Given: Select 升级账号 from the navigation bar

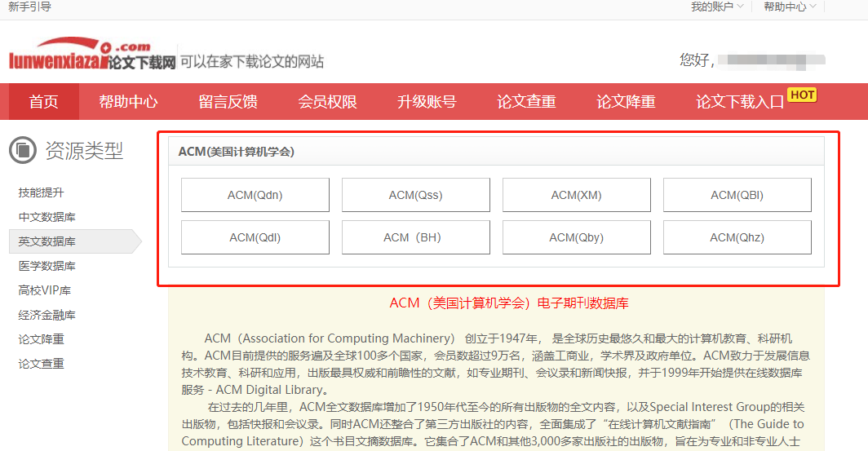Looking at the screenshot, I should click(427, 102).
